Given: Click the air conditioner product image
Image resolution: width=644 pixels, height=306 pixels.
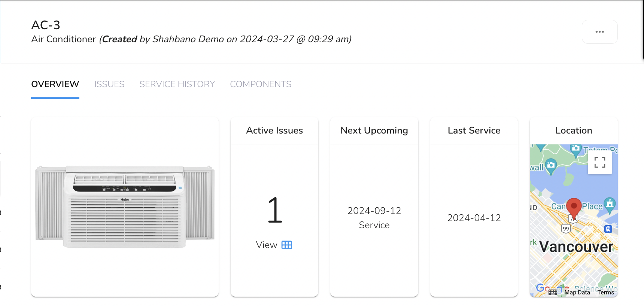Looking at the screenshot, I should click(125, 207).
